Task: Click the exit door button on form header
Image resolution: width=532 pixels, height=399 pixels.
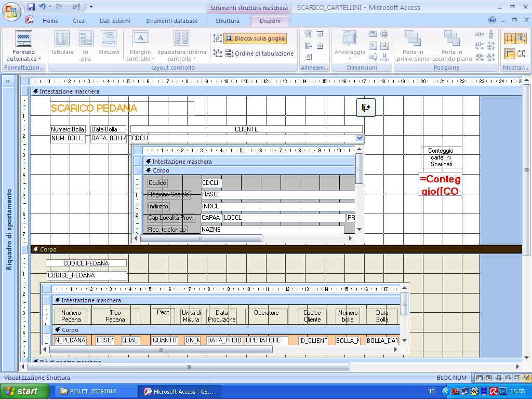Action: click(x=366, y=108)
